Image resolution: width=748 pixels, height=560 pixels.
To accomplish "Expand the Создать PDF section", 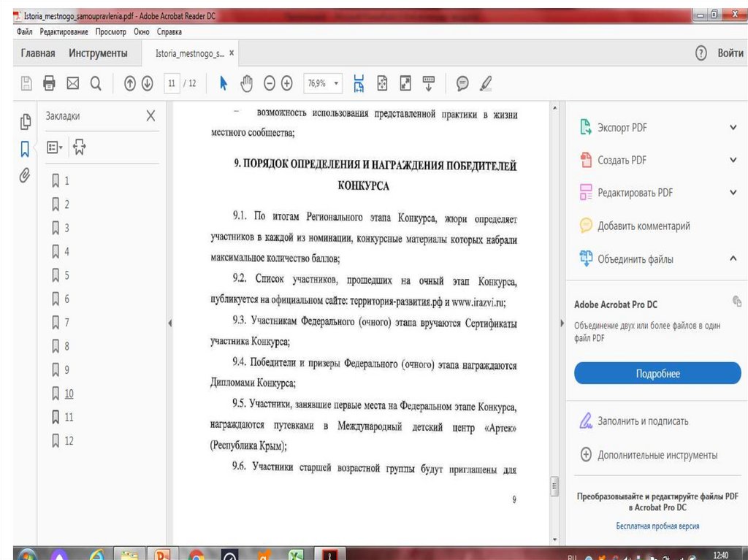I will click(733, 160).
